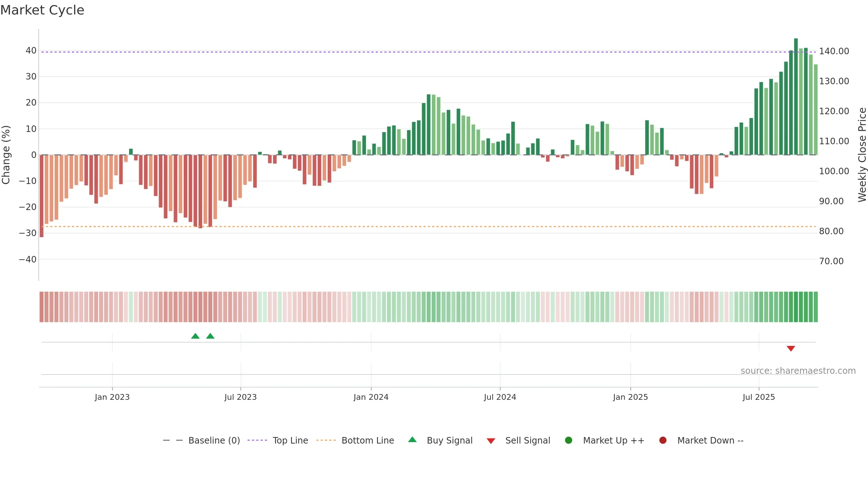The image size is (868, 488).
Task: Click the purple dotted Top Line legend sample
Action: coord(257,440)
